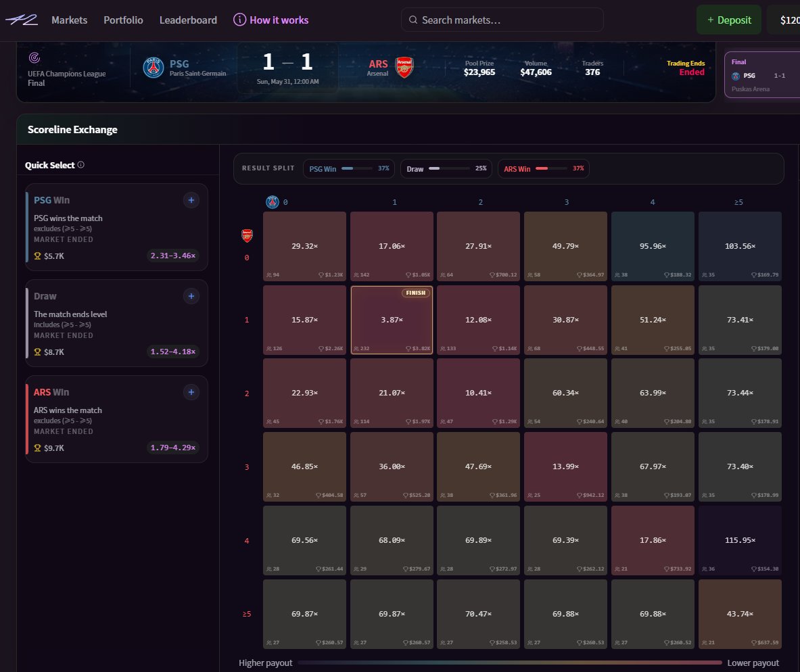Select the 73.41× scoreline cell
This screenshot has height=672, width=800.
tap(740, 320)
